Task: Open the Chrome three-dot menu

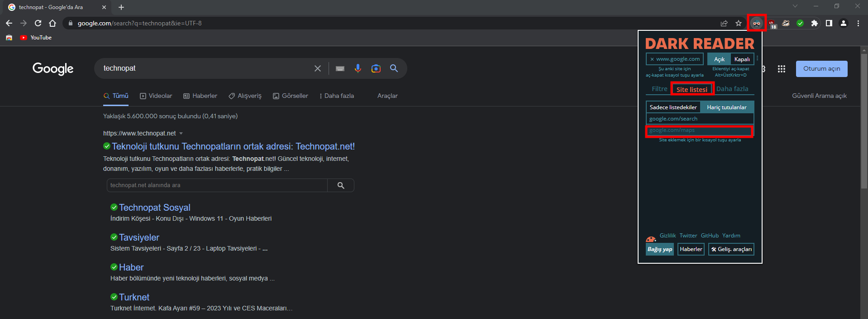Action: [x=858, y=23]
